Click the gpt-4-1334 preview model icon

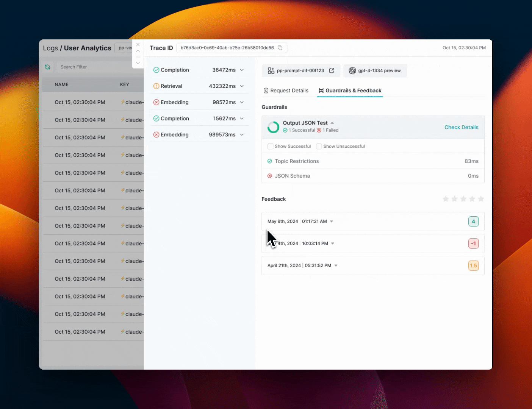tap(352, 70)
